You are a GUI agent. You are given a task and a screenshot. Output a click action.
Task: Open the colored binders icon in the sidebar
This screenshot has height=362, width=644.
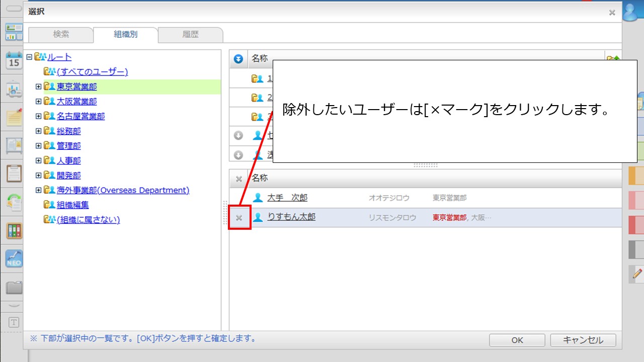[14, 231]
